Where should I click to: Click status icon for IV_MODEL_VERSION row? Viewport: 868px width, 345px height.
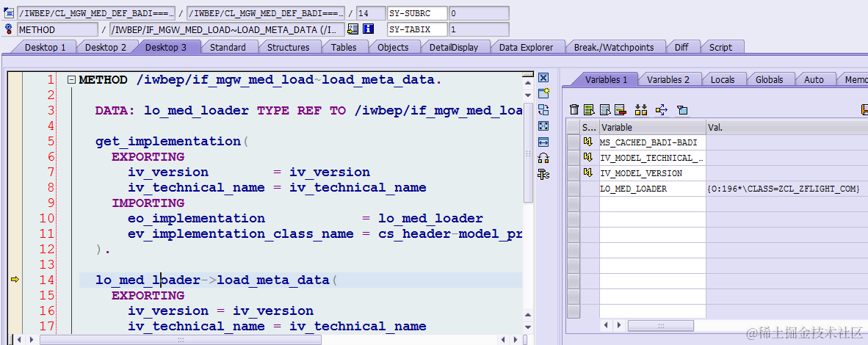[x=588, y=173]
